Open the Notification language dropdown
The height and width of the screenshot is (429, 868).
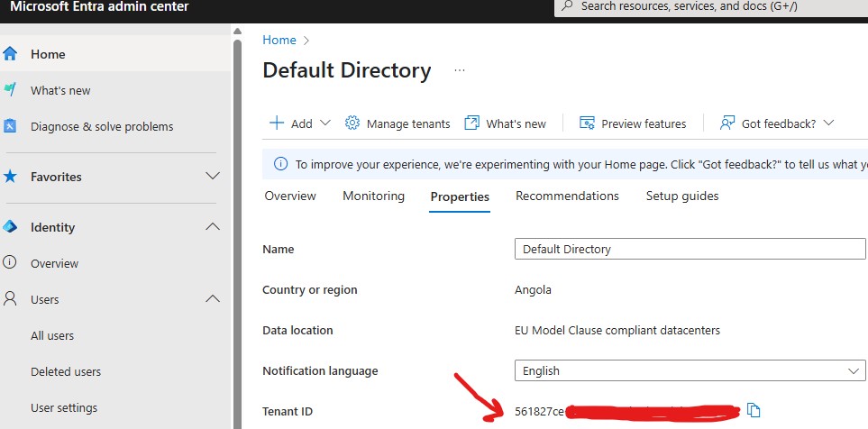690,371
